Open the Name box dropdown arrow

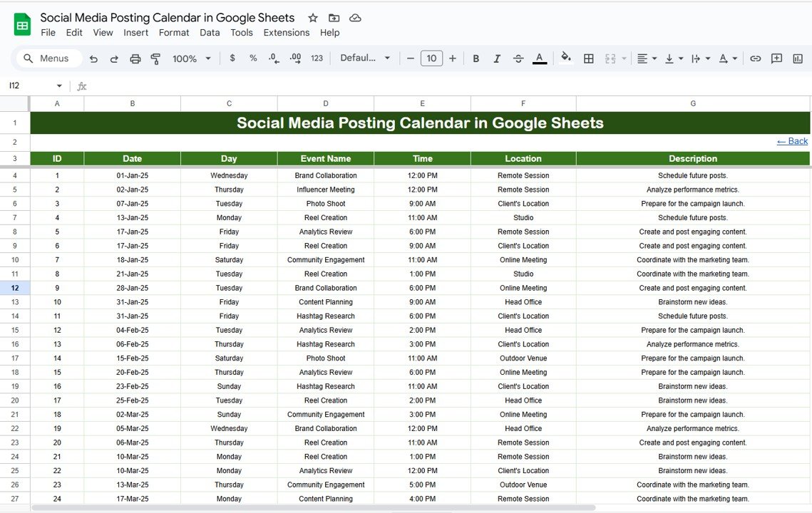point(59,85)
